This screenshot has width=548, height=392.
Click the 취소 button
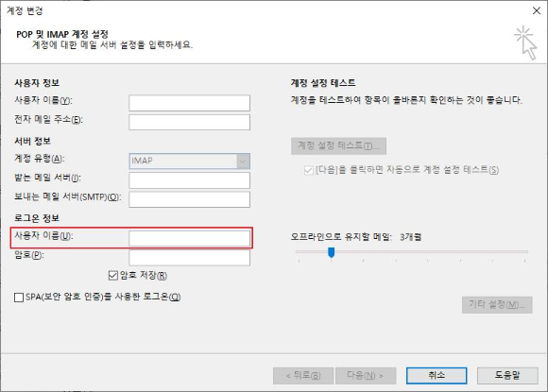point(437,376)
